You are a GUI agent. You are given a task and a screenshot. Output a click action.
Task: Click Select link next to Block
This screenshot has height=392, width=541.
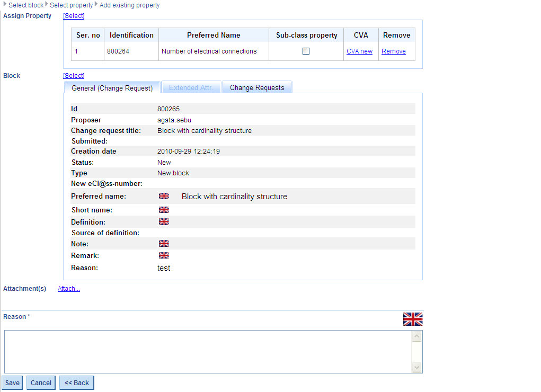[74, 76]
